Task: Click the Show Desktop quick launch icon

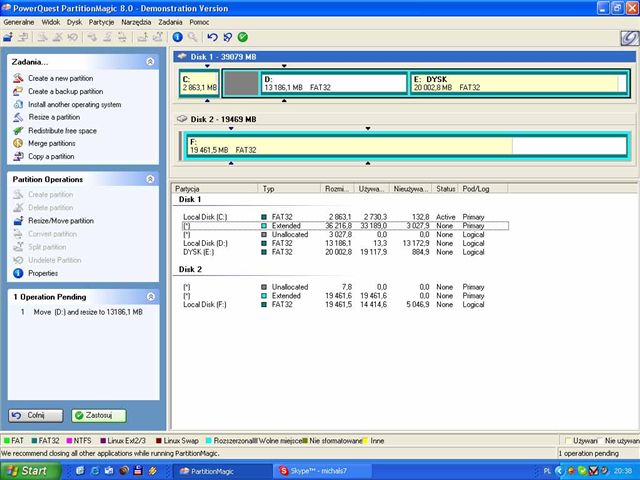Action: click(80, 471)
